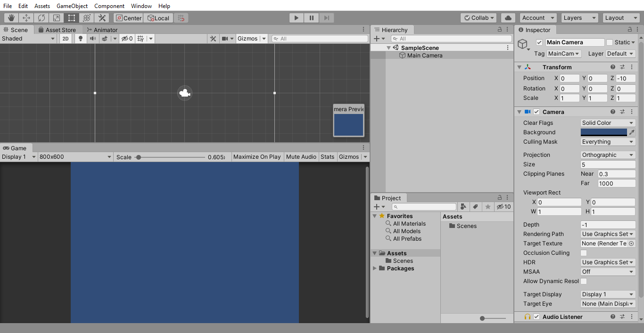Open the Clear Flags dropdown

tap(608, 123)
